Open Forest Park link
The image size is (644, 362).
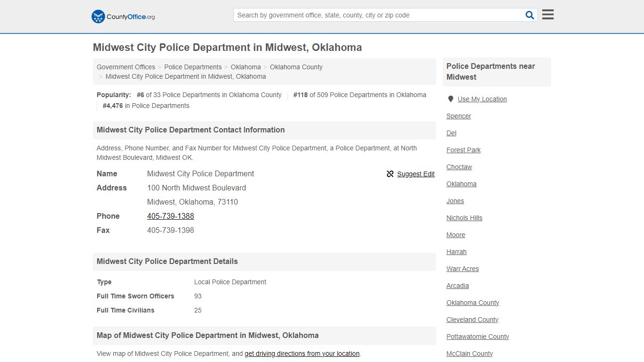[x=463, y=150]
